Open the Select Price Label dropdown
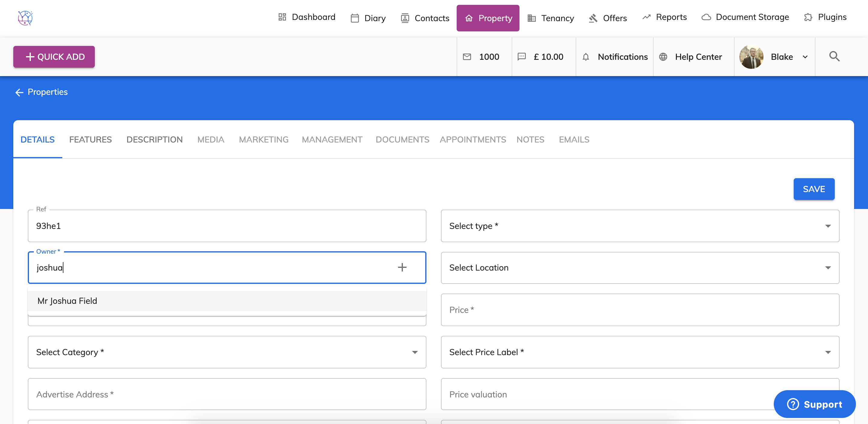Image resolution: width=868 pixels, height=424 pixels. coord(828,352)
